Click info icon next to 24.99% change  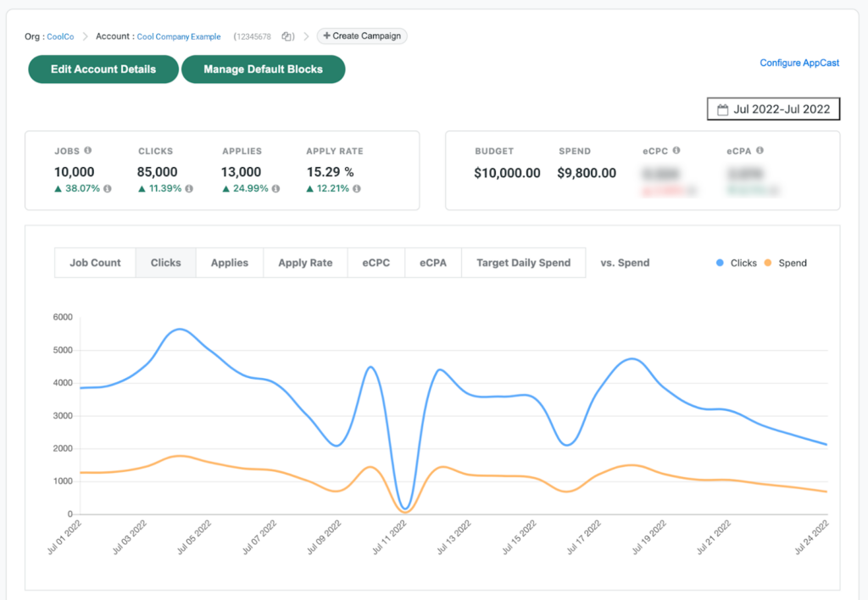click(274, 189)
